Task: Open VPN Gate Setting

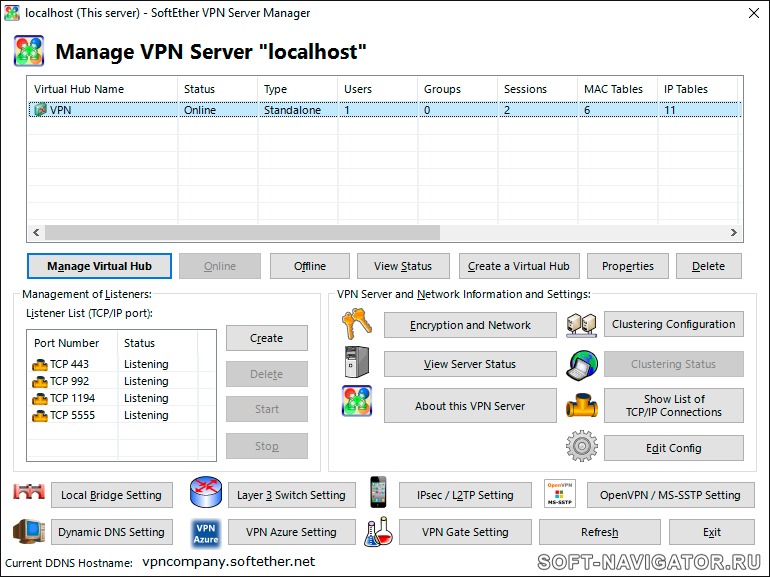Action: 465,532
